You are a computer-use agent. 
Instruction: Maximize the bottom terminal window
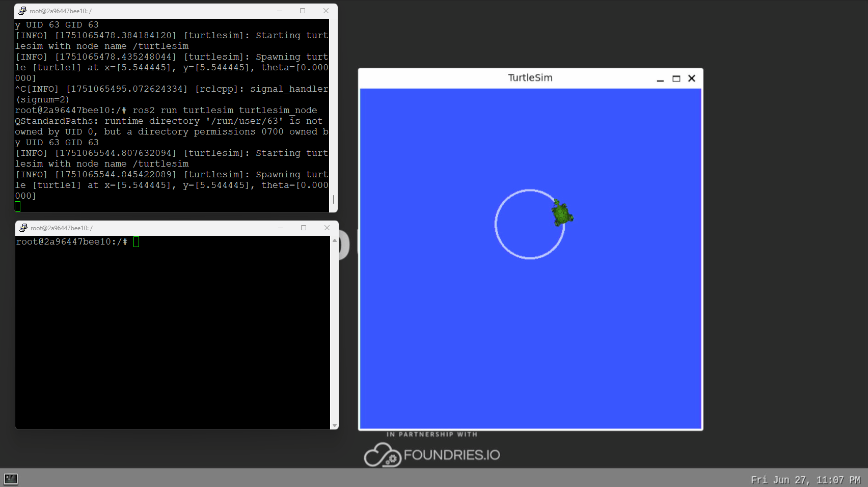pos(304,228)
